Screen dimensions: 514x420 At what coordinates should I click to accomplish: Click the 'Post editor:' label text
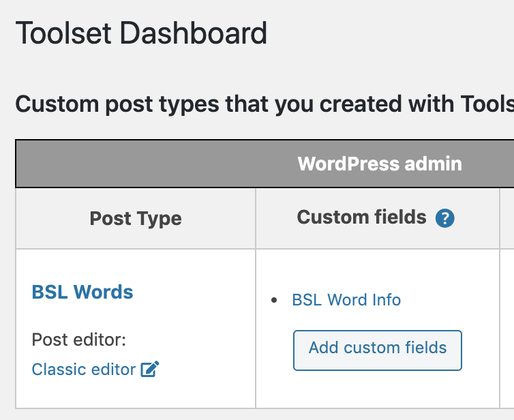[79, 340]
